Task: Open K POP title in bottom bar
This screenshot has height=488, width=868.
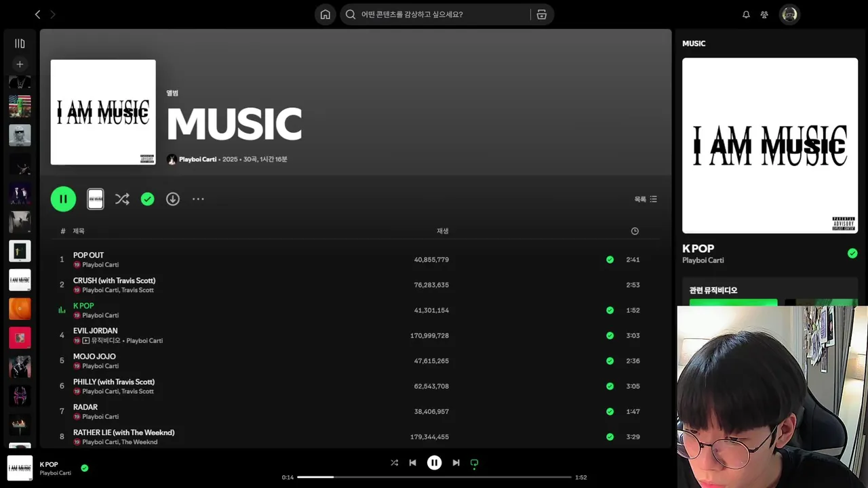Action: 49,464
